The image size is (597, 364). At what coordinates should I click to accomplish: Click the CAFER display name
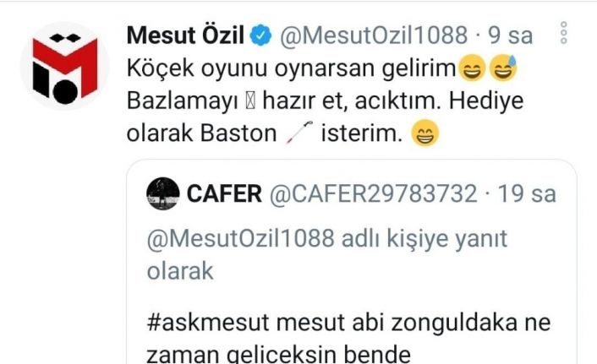(224, 194)
